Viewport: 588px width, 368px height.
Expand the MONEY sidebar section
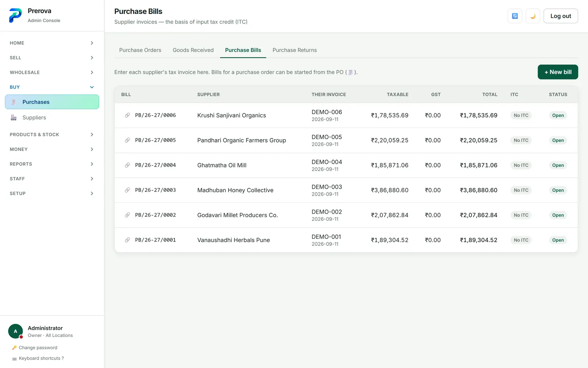tap(52, 149)
